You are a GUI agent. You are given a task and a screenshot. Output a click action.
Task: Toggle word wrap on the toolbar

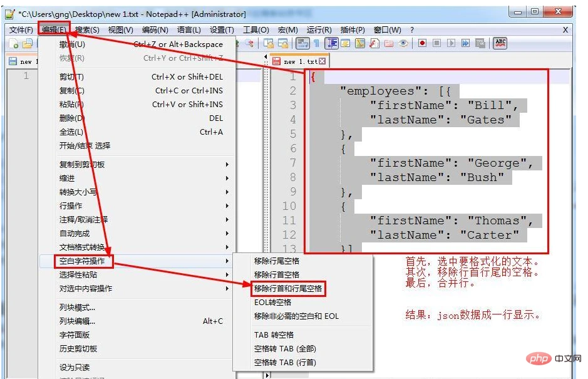(302, 43)
